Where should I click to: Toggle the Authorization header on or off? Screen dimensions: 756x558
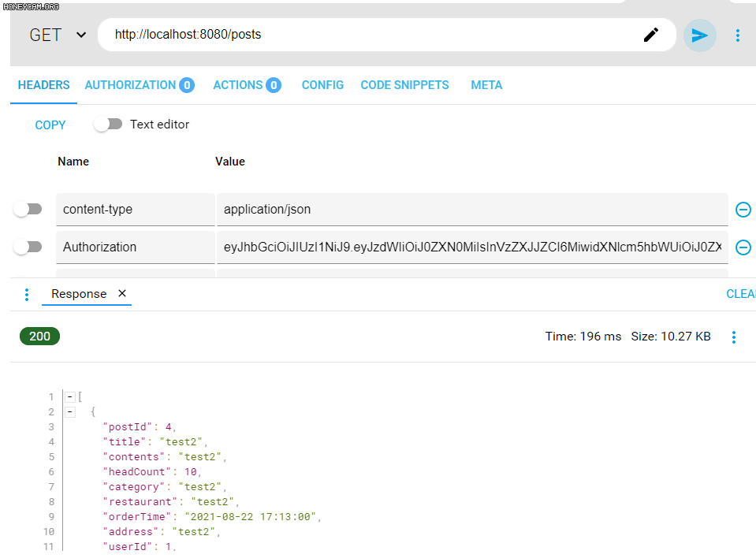pyautogui.click(x=28, y=247)
